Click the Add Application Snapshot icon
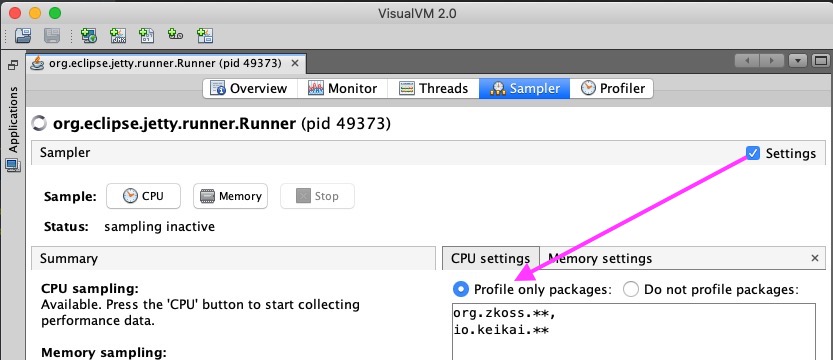Image resolution: width=833 pixels, height=360 pixels. tap(205, 36)
